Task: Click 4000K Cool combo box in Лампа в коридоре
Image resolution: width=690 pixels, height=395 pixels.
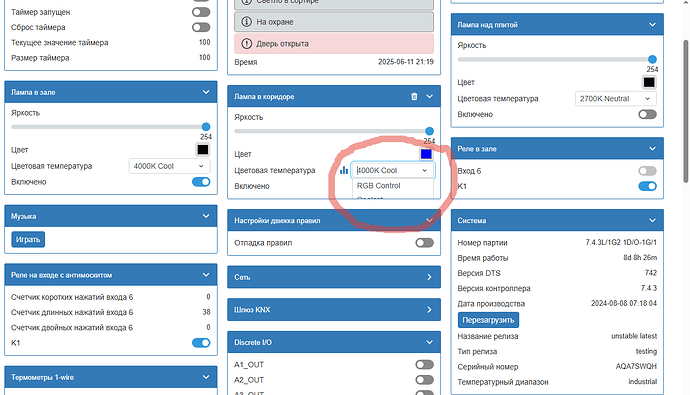Action: click(393, 170)
